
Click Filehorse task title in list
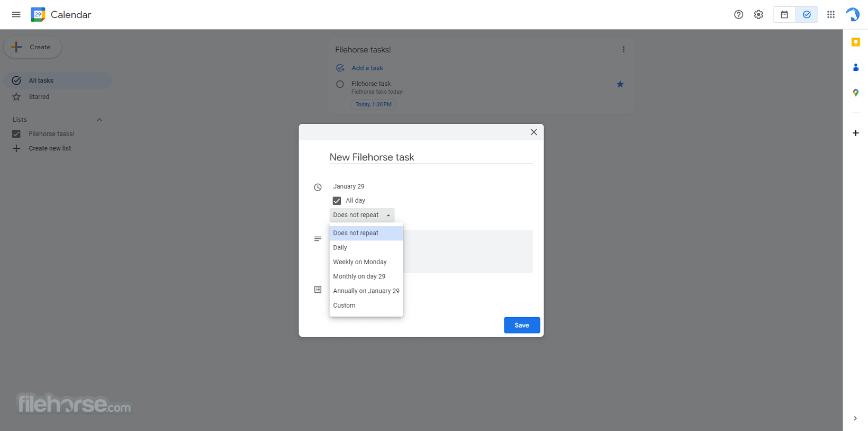click(x=371, y=84)
